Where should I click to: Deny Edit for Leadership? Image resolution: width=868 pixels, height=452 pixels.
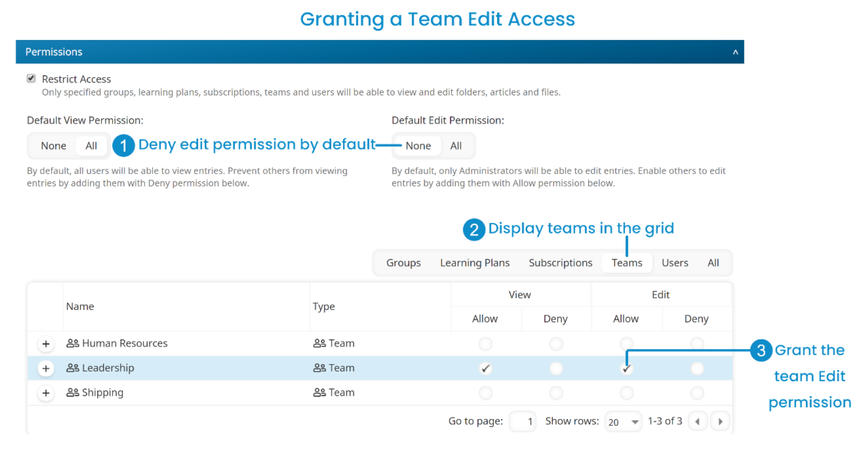point(697,368)
